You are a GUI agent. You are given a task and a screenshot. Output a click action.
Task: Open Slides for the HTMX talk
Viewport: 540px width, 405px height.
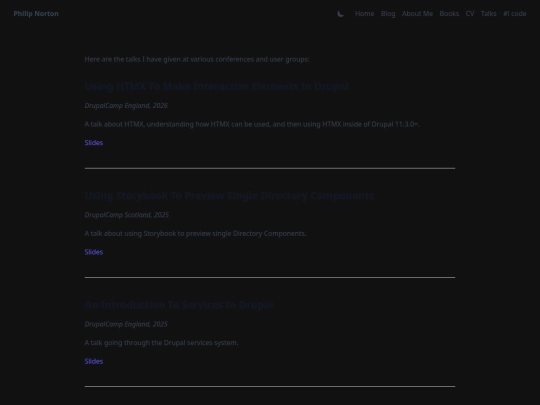coord(94,143)
